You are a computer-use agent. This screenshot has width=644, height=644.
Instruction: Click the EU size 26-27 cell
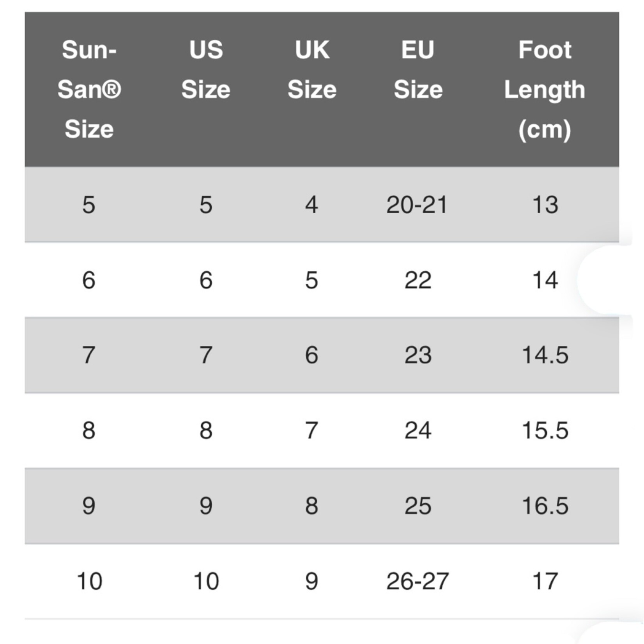(x=418, y=581)
